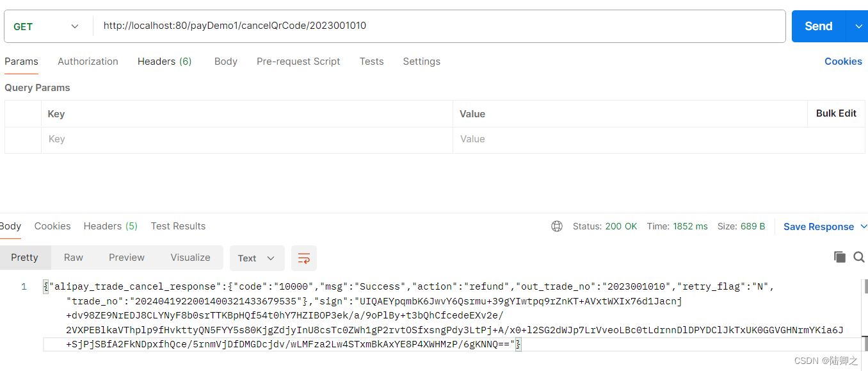Switch to Preview response view
This screenshot has width=868, height=371.
click(x=127, y=258)
